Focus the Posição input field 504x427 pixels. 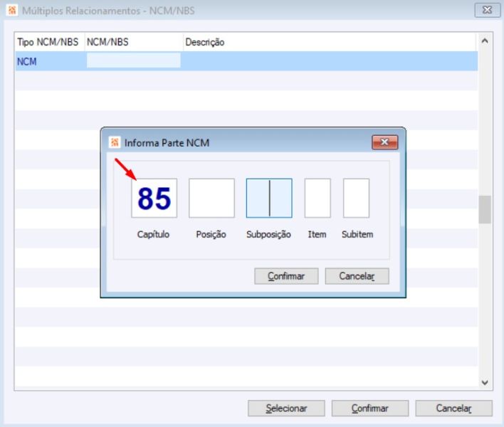point(211,199)
